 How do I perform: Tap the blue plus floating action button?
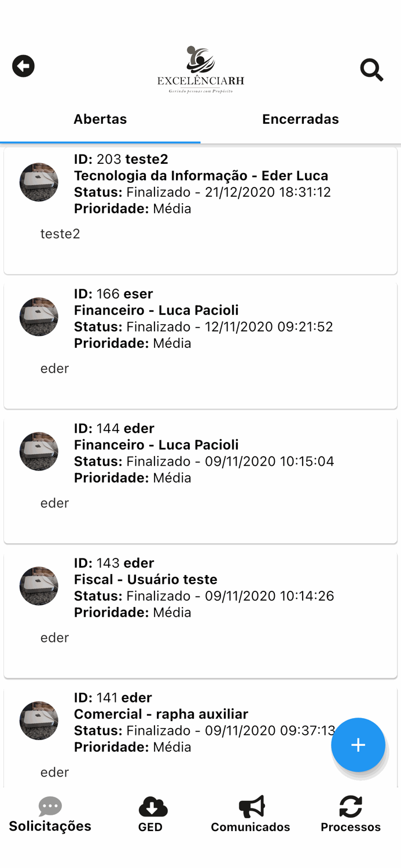click(358, 745)
